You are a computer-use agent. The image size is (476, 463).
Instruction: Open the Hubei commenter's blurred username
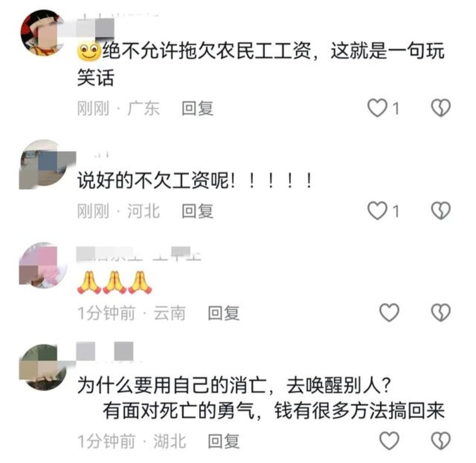click(x=105, y=352)
